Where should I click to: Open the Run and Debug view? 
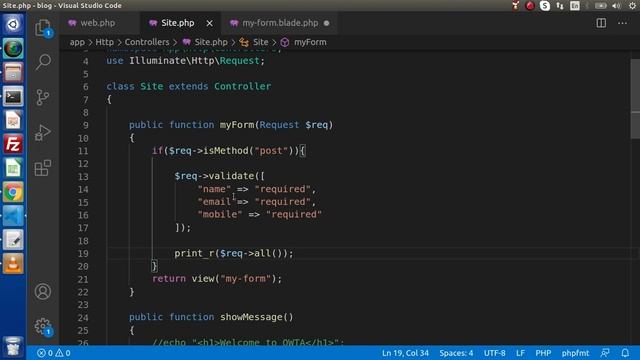pos(43,132)
